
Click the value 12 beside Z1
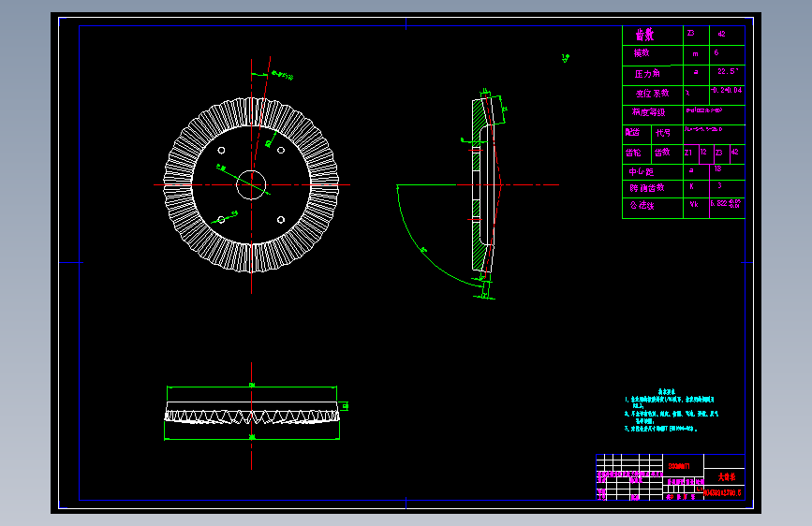coord(703,152)
